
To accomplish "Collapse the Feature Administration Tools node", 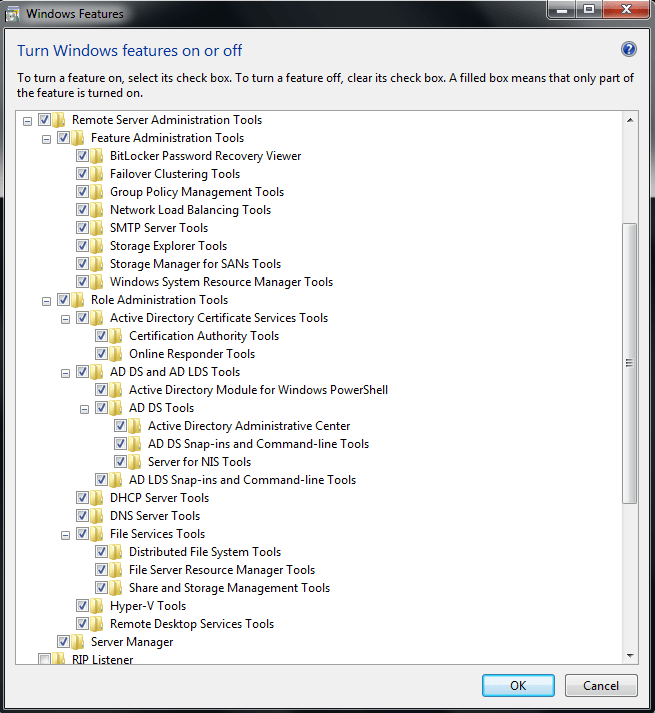I will point(46,139).
